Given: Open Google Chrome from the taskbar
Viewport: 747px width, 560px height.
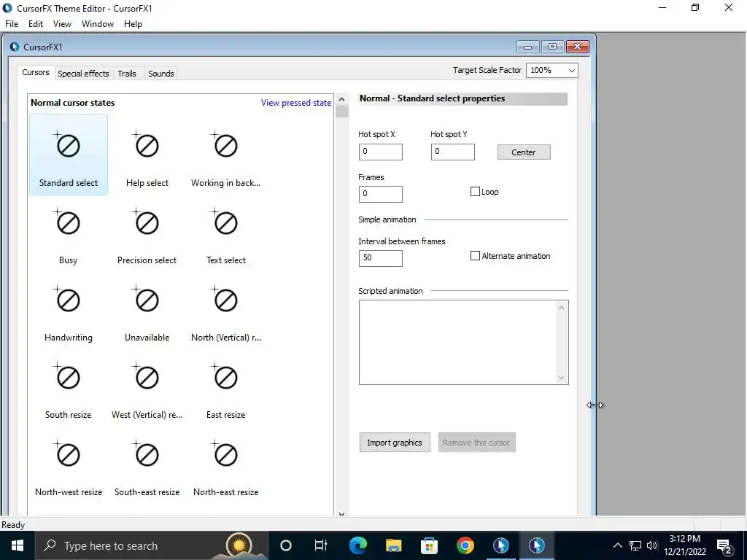Looking at the screenshot, I should (465, 545).
